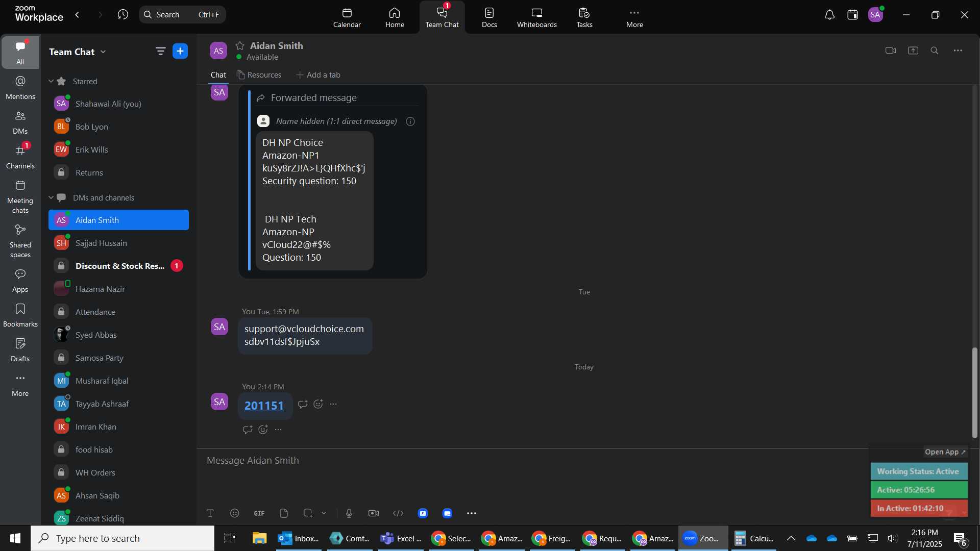
Task: Collapse the DMs and channels section
Action: coord(51,197)
